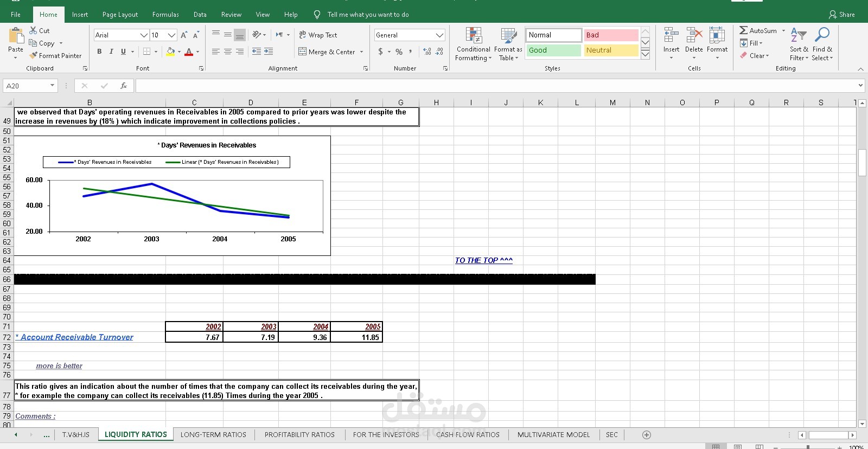This screenshot has height=449, width=868.
Task: Open the File menu
Action: tap(16, 15)
